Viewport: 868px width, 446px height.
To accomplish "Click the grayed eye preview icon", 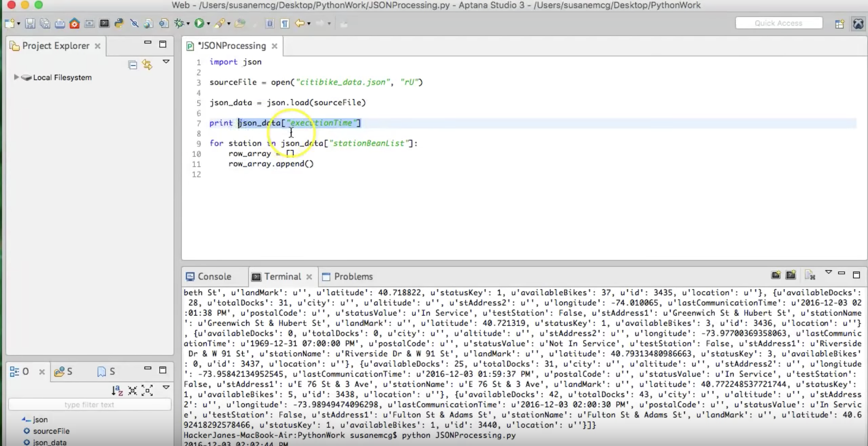I will (90, 23).
